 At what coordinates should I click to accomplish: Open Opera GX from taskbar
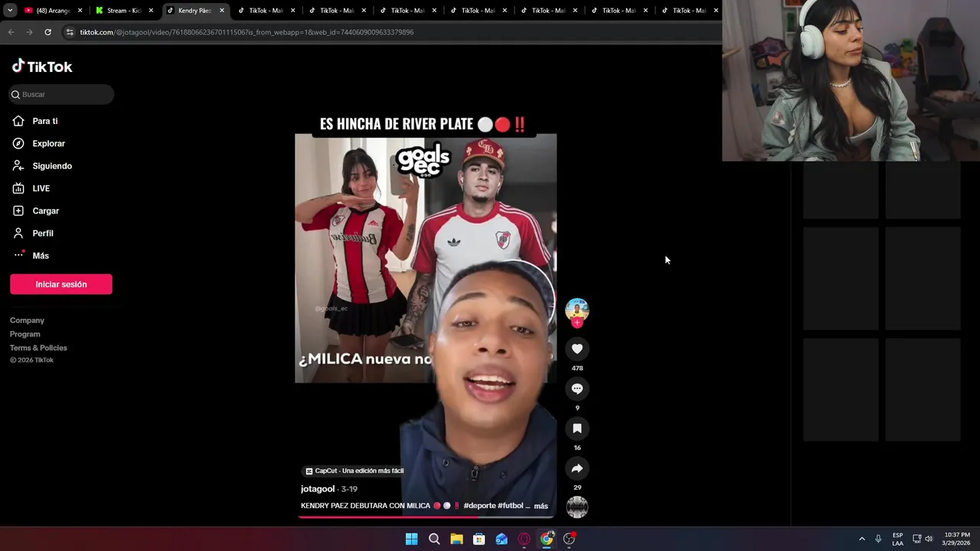[x=524, y=539]
